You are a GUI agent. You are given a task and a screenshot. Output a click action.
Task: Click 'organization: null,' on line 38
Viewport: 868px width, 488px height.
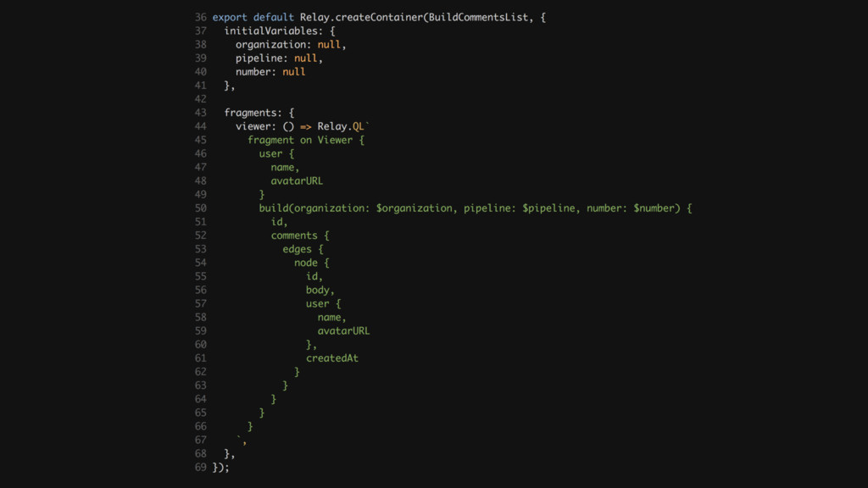coord(291,44)
